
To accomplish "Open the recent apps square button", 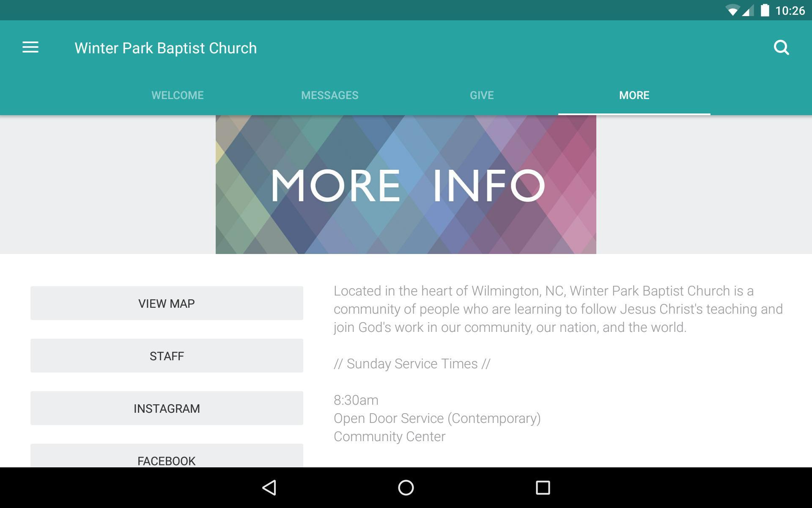I will click(543, 488).
